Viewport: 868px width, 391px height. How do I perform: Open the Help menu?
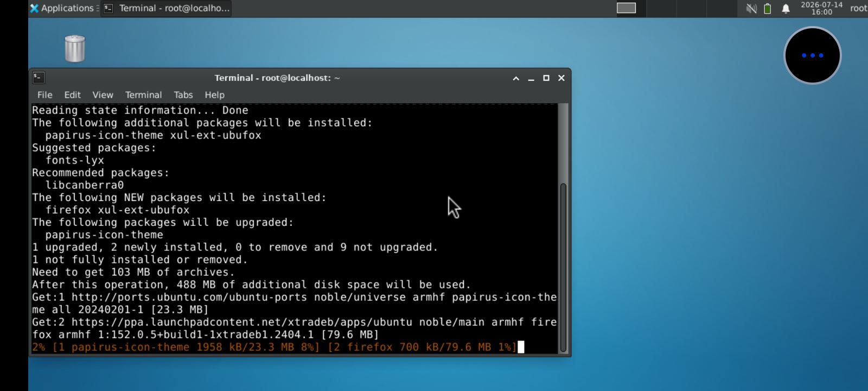[x=214, y=94]
